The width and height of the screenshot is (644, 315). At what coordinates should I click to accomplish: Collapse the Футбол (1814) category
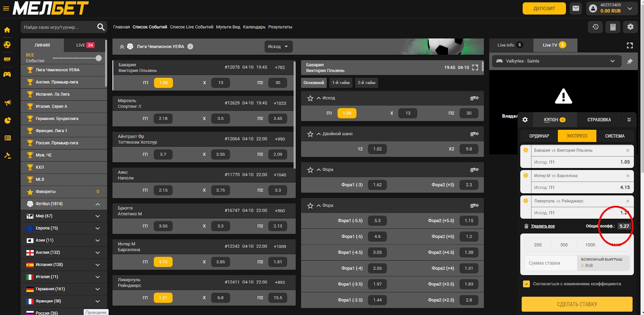(x=97, y=204)
